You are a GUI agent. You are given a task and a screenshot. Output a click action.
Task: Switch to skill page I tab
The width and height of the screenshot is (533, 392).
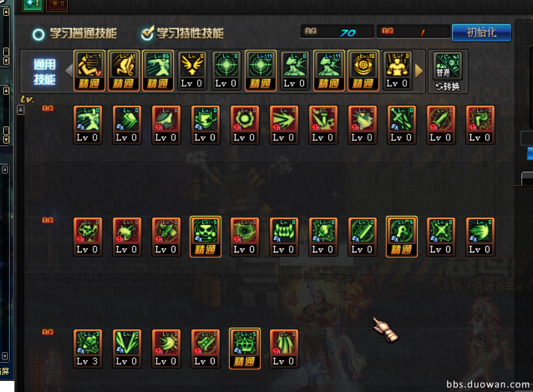click(x=33, y=5)
